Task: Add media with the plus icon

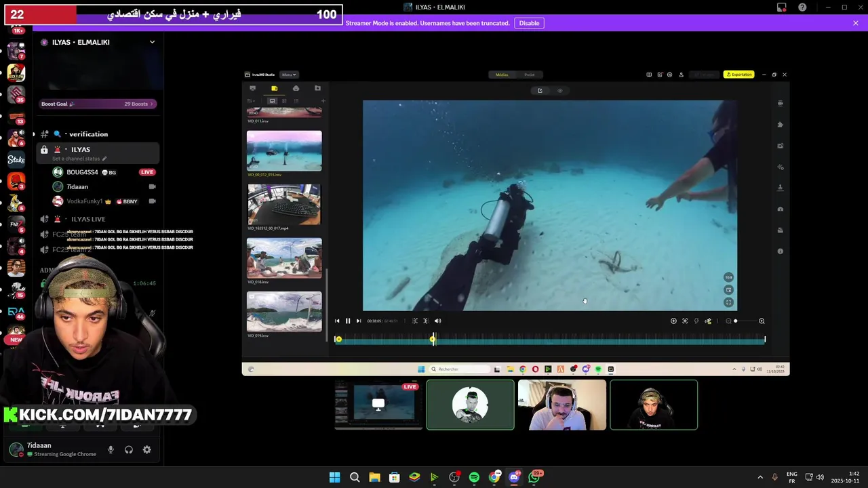Action: 323,101
